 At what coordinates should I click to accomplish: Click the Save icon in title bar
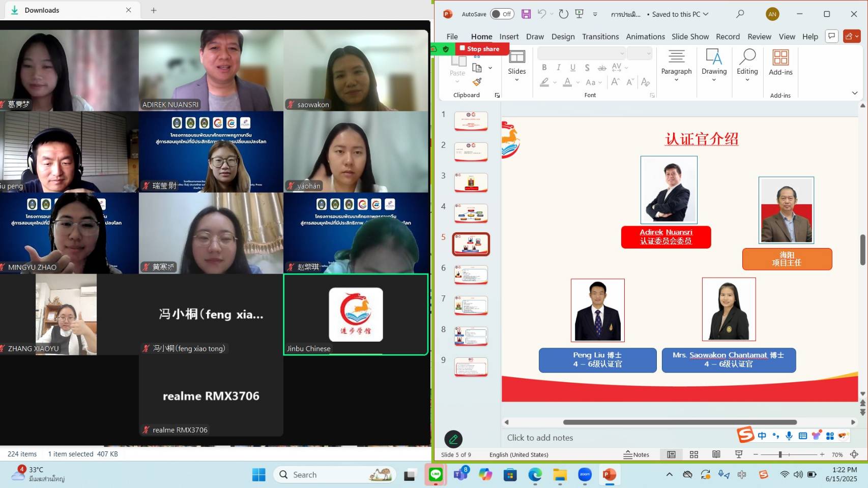[526, 14]
